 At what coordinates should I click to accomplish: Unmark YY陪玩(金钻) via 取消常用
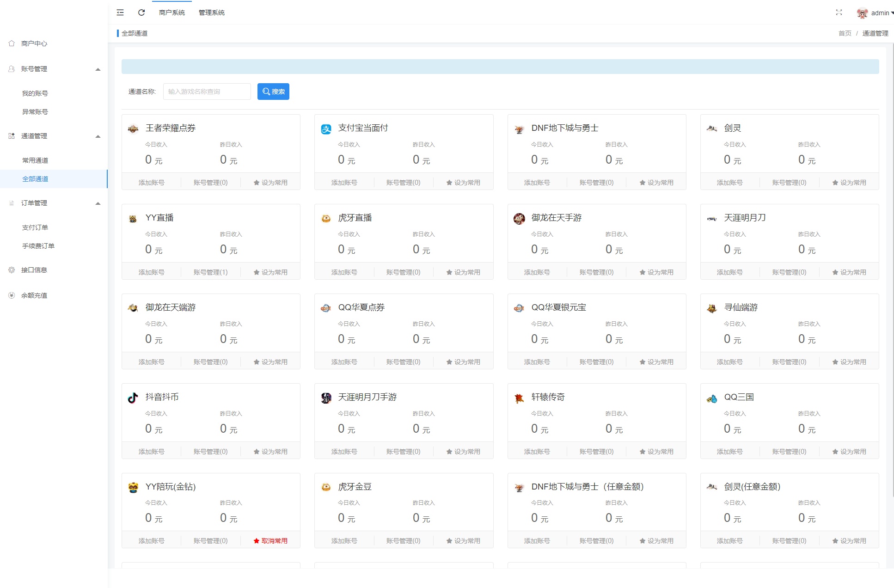270,541
